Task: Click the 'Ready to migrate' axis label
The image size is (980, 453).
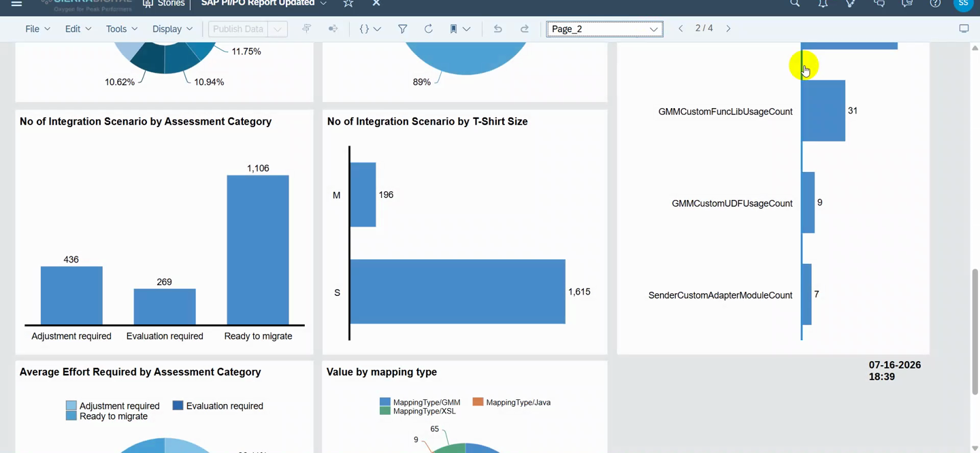Action: click(x=258, y=336)
